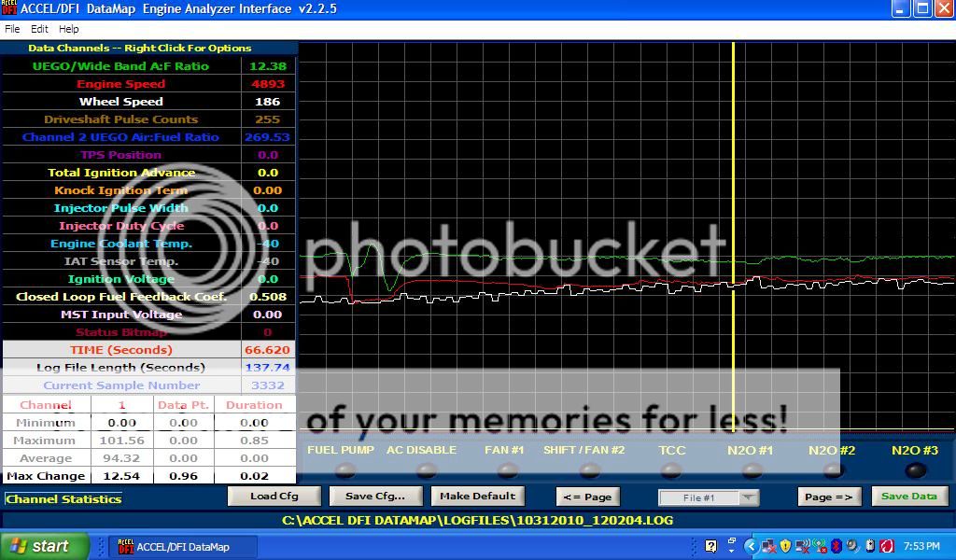Click the Log File Length (Seconds) label

pyautogui.click(x=120, y=368)
